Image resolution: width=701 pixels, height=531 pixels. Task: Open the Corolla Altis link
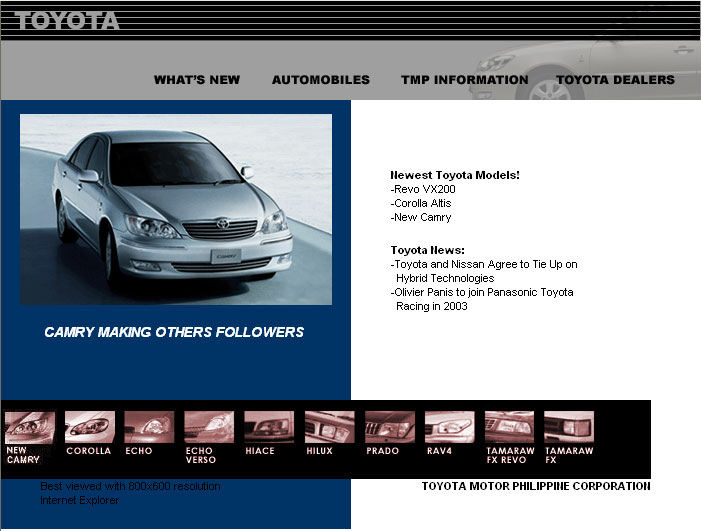[x=421, y=203]
